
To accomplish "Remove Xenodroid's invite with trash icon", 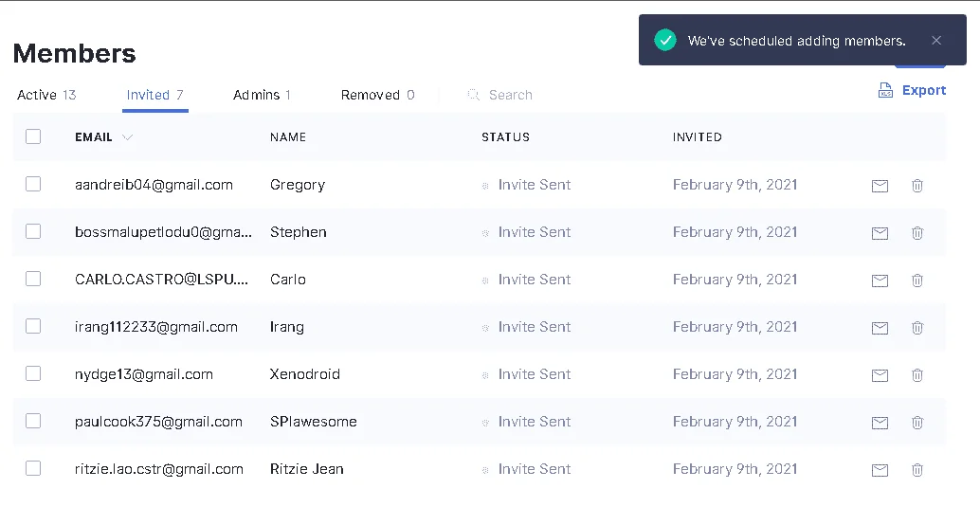I will point(916,375).
